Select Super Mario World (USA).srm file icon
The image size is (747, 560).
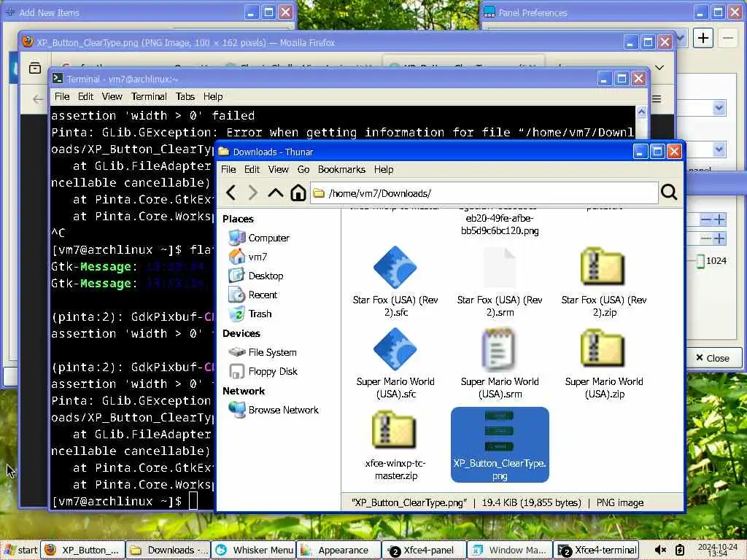coord(499,349)
